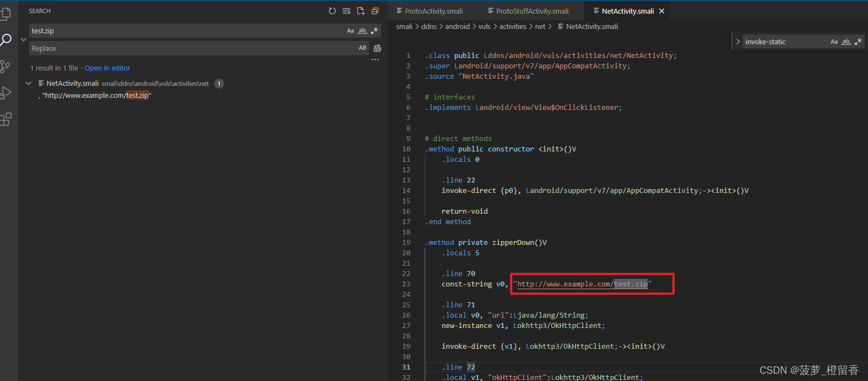Click the '.line 70' code line
This screenshot has width=868, height=381.
[459, 274]
